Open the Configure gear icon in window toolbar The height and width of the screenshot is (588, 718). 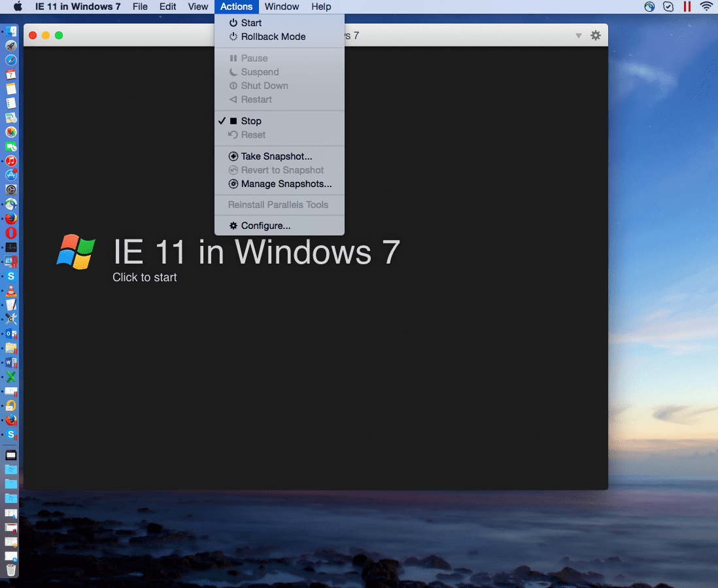595,35
